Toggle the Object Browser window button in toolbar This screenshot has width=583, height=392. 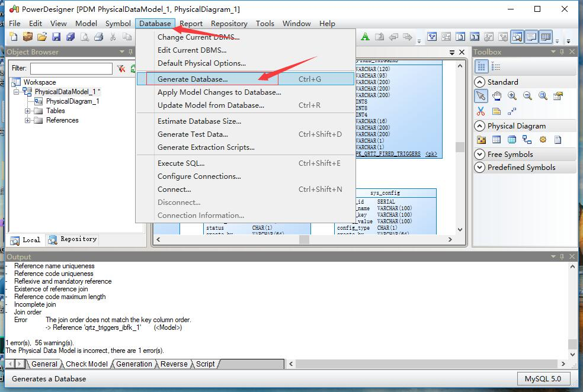[517, 37]
